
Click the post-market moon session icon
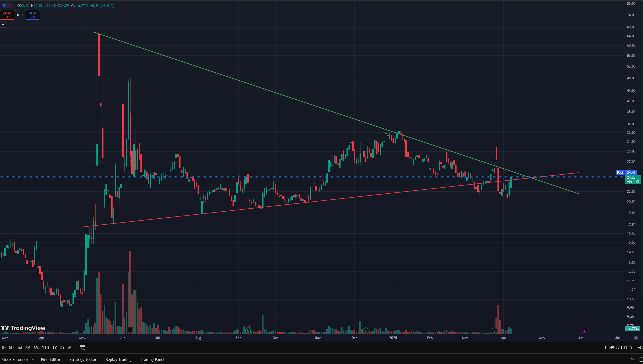(4, 5)
